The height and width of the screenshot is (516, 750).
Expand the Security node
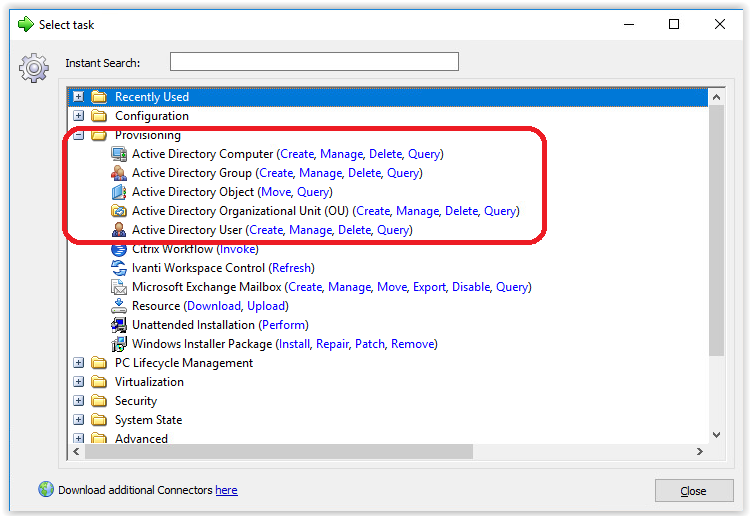click(x=78, y=401)
